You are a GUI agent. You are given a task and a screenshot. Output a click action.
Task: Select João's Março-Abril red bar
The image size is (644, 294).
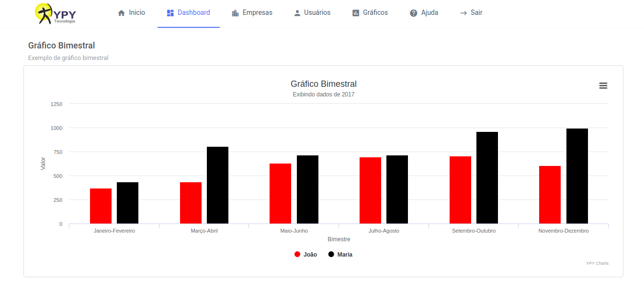coord(191,203)
